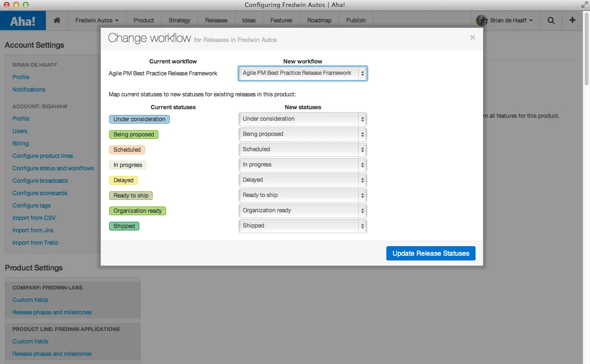This screenshot has height=364, width=590.
Task: Open Configure product lines
Action: pyautogui.click(x=43, y=156)
